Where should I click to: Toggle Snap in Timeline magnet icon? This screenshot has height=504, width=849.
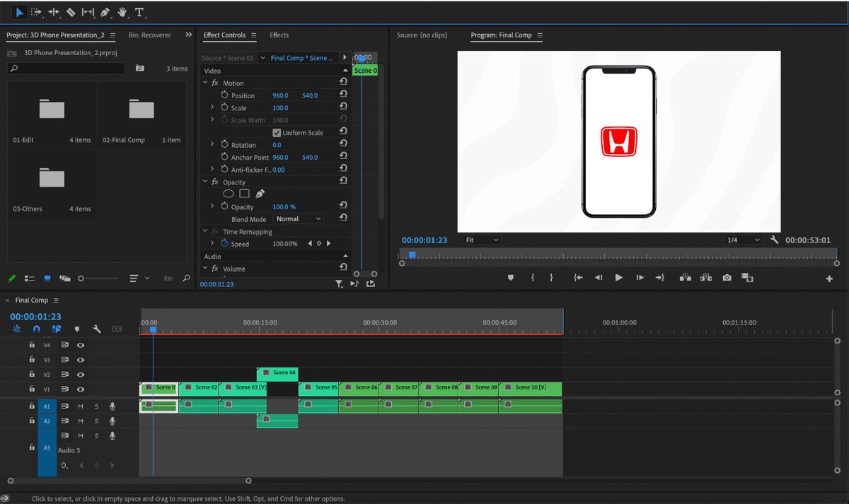37,329
